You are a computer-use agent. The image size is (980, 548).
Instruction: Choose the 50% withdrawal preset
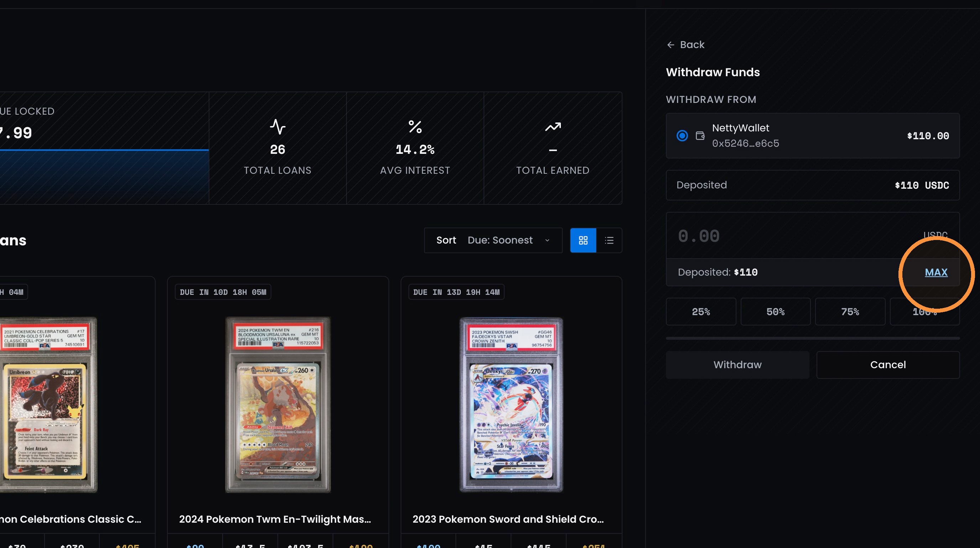[775, 312]
